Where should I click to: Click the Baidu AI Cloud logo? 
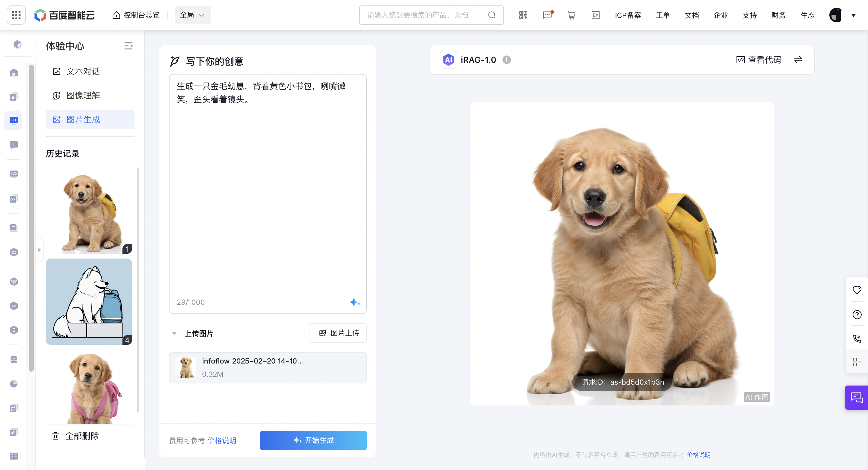coord(64,15)
